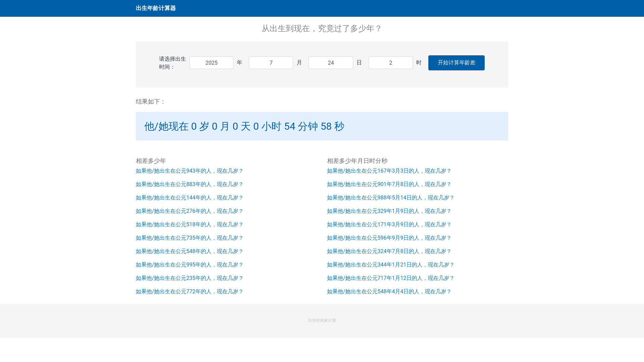Open link for birth year 276
This screenshot has width=644, height=362.
190,211
